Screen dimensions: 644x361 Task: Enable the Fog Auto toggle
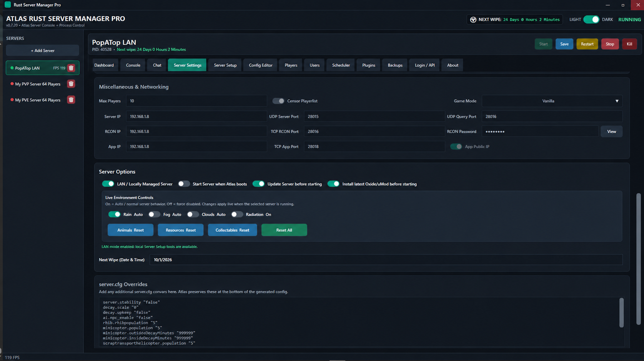pos(154,215)
